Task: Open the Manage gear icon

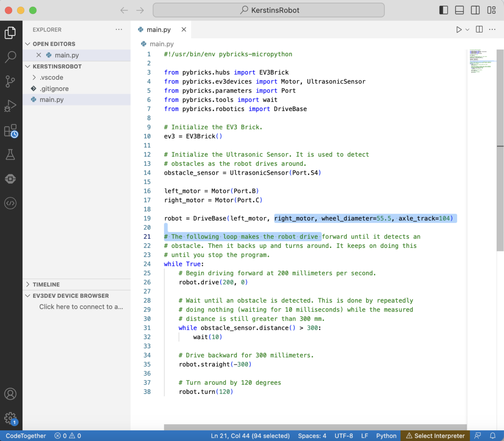Action: 11,418
